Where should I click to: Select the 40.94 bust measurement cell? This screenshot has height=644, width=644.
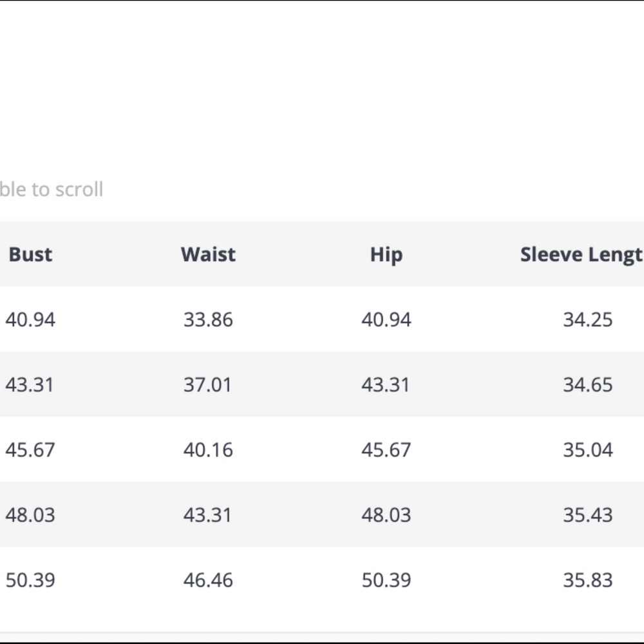[x=30, y=319]
